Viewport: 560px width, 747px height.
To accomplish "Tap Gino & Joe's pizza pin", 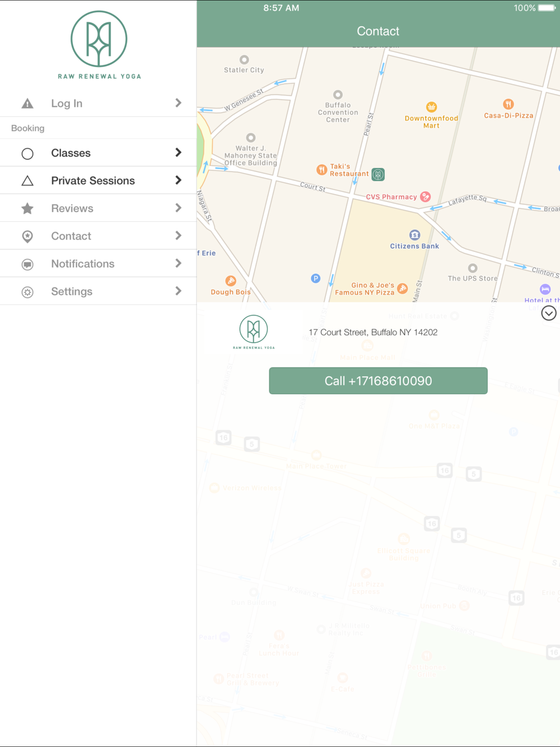I will pos(402,289).
